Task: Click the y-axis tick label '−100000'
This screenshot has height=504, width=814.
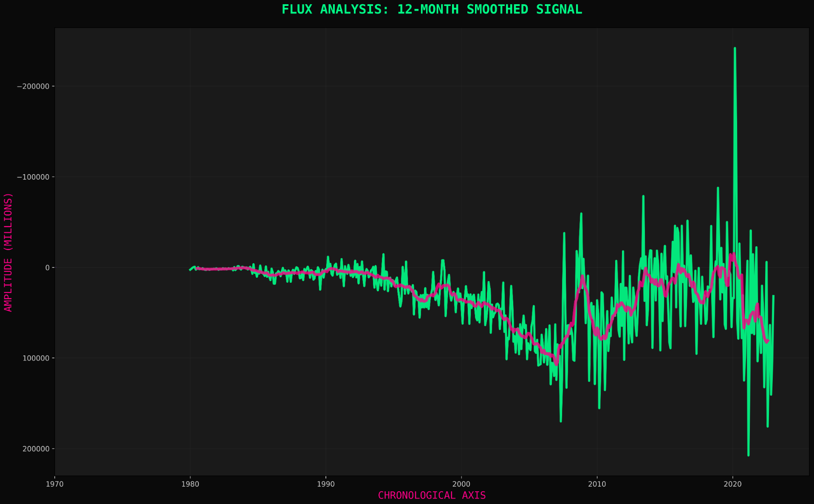Action: coord(34,177)
